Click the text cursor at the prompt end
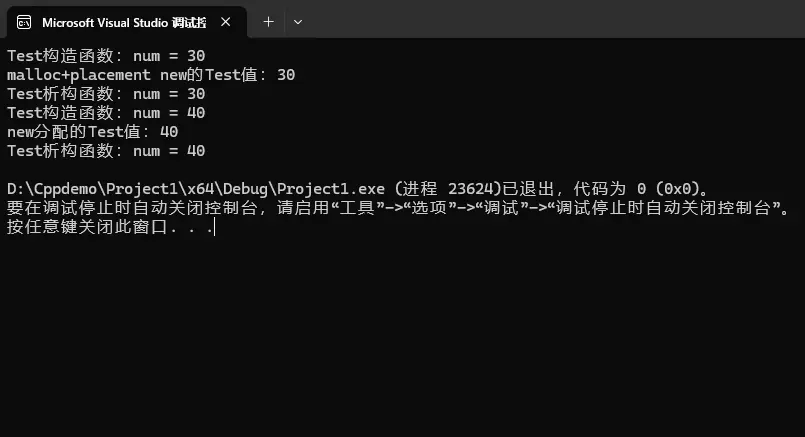 coord(214,227)
